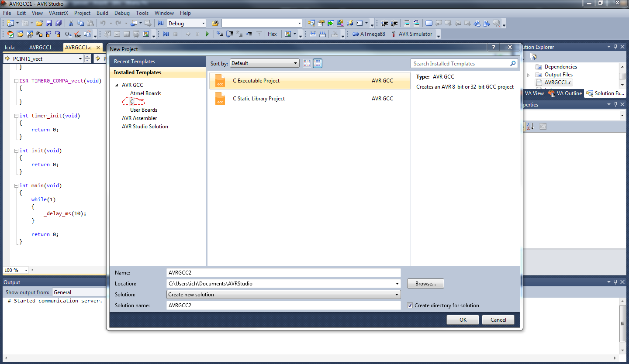Click the Save floppy disk icon
This screenshot has width=629, height=364.
coord(49,23)
